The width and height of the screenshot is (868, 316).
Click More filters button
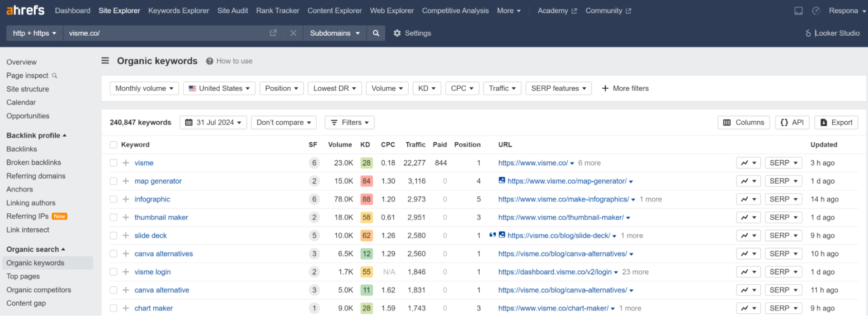pyautogui.click(x=625, y=88)
